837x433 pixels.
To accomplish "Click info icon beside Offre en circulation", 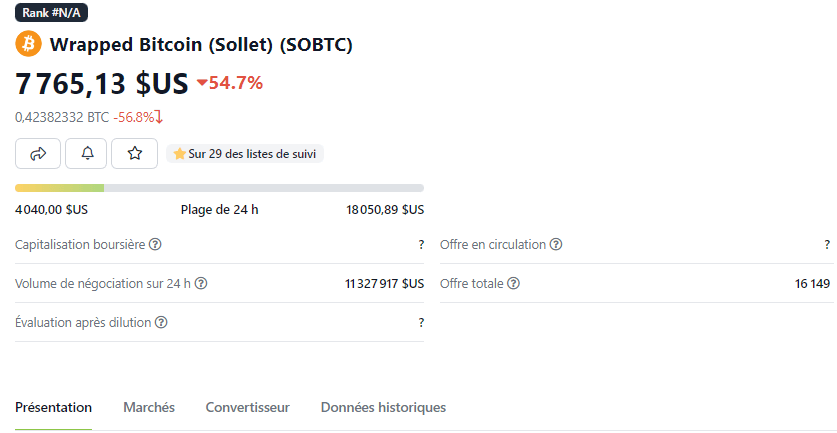I will coord(556,244).
